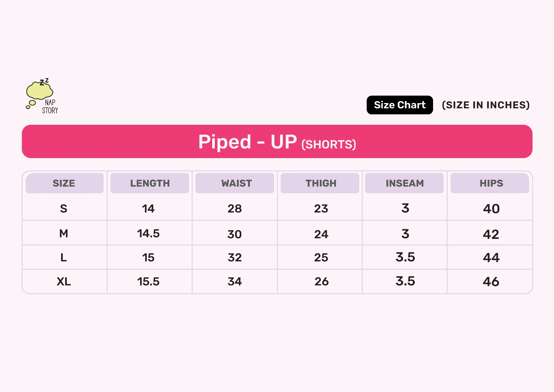Image resolution: width=554 pixels, height=392 pixels.
Task: Click the L size row label
Action: tap(64, 258)
